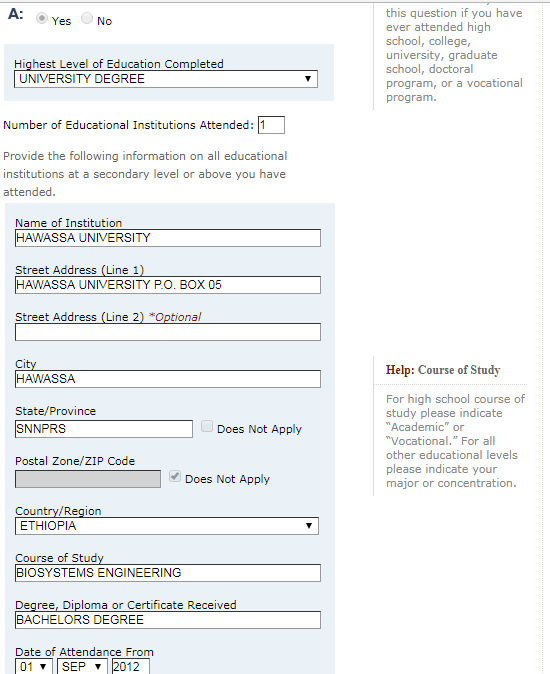Uncheck Postal Zone Does Not Apply checkbox
550x674 pixels.
[x=174, y=476]
